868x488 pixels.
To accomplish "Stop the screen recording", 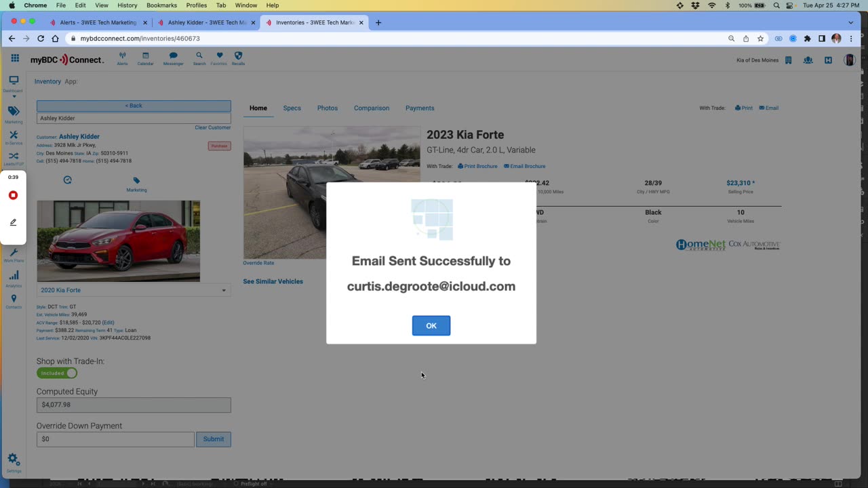I will pos(13,195).
